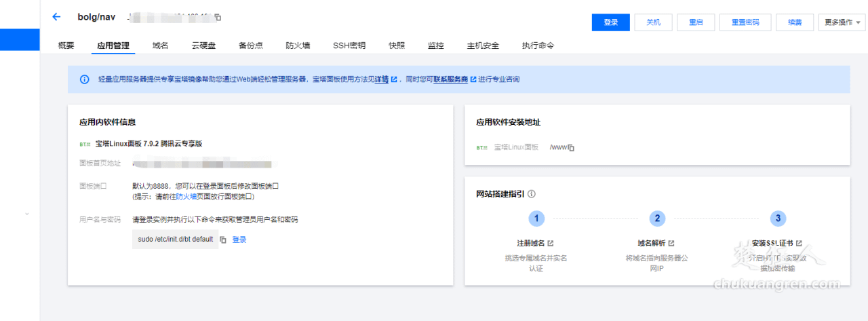Click the 关机 button

click(x=654, y=22)
